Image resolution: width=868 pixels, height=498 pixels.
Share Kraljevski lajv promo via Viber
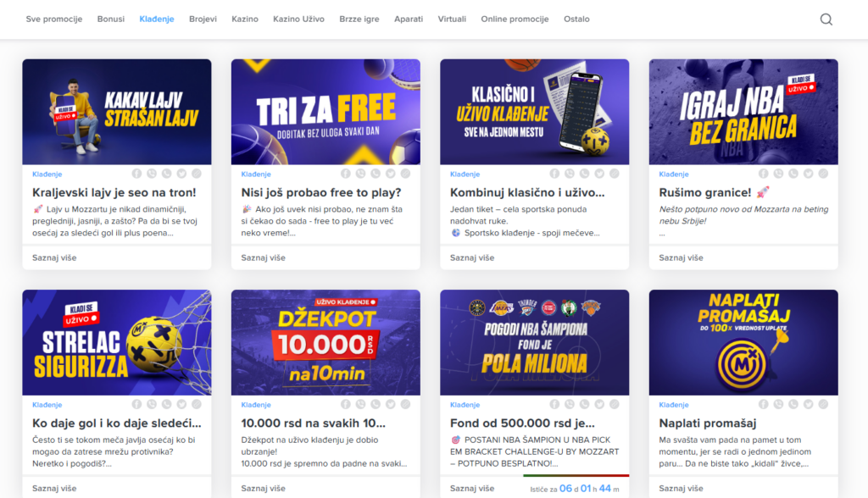(x=152, y=174)
